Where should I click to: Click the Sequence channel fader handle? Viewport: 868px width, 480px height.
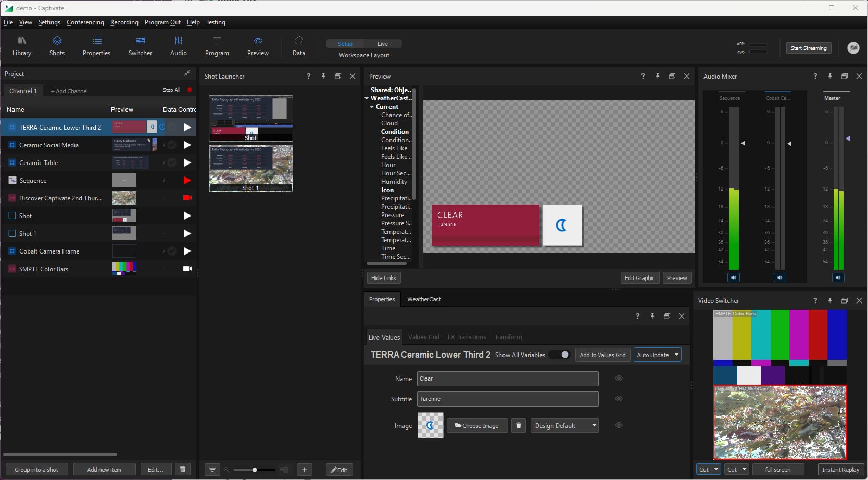pyautogui.click(x=744, y=143)
